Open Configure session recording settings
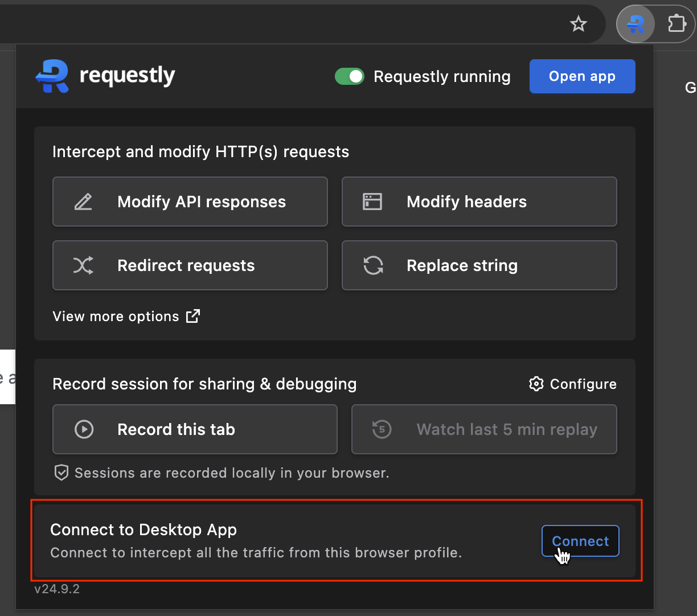 click(573, 384)
